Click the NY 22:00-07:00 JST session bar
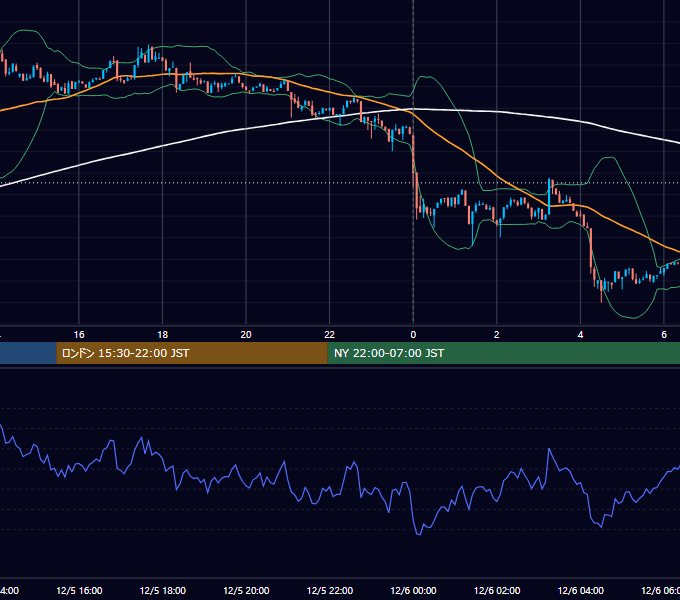The height and width of the screenshot is (600, 680). click(503, 353)
